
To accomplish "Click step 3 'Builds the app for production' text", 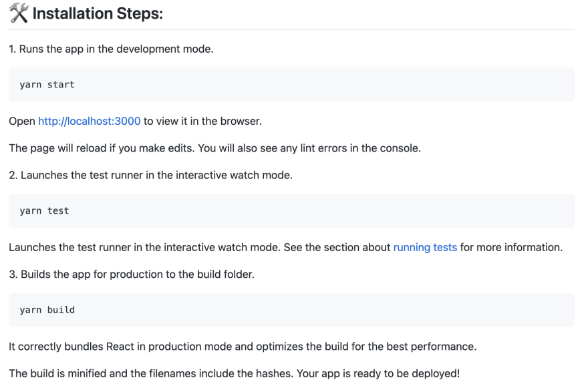I will [x=137, y=274].
